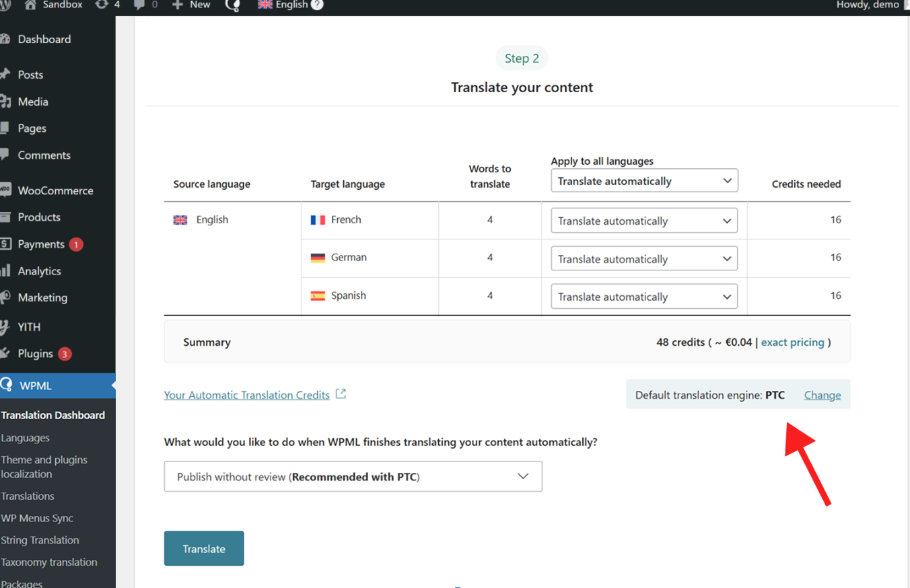This screenshot has width=910, height=588.
Task: Click the Media icon in sidebar
Action: [5, 102]
